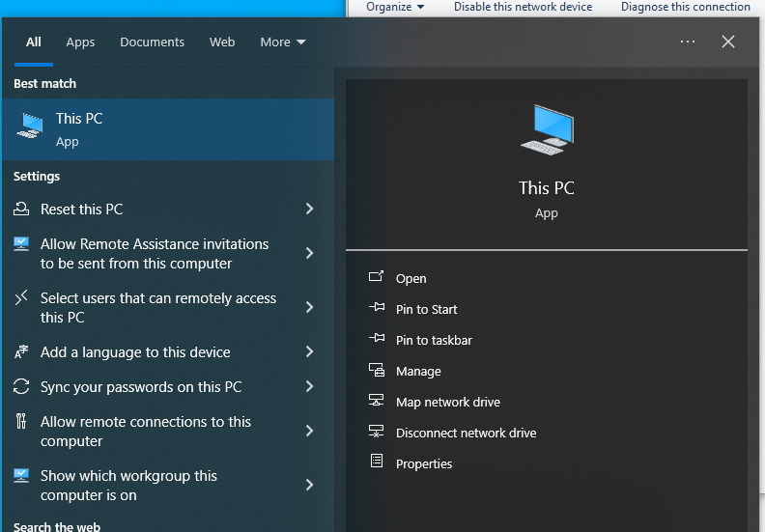Expand the Add a language chevron arrow

coord(309,352)
